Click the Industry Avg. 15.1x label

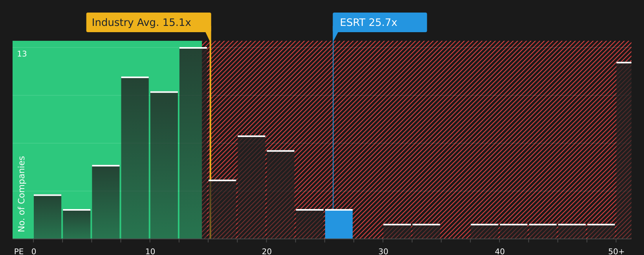coord(148,22)
